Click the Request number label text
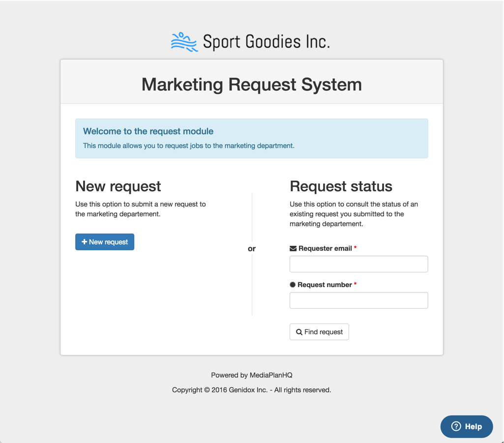This screenshot has height=443, width=504. 325,285
